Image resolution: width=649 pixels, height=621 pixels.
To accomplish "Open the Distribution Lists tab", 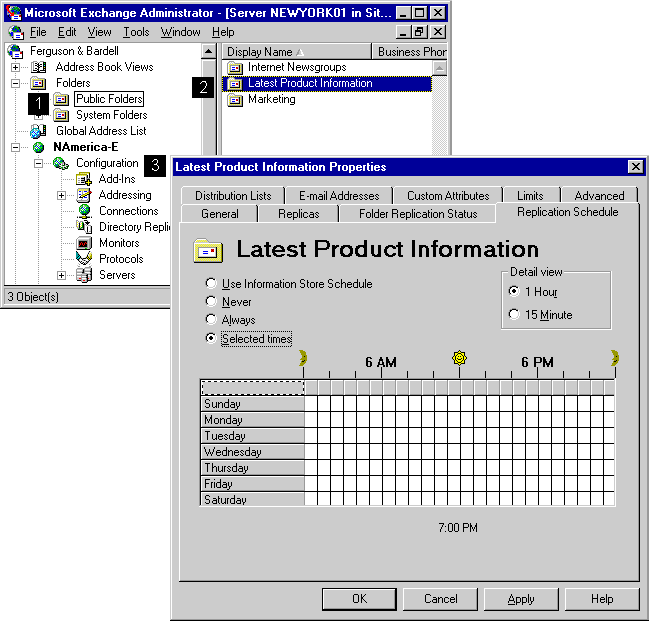I will [233, 195].
